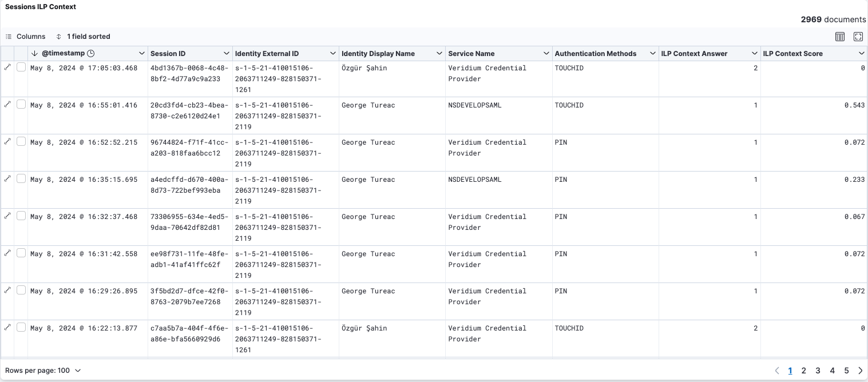The height and width of the screenshot is (382, 868).
Task: Open the Authentication Methods column menu
Action: tap(653, 53)
